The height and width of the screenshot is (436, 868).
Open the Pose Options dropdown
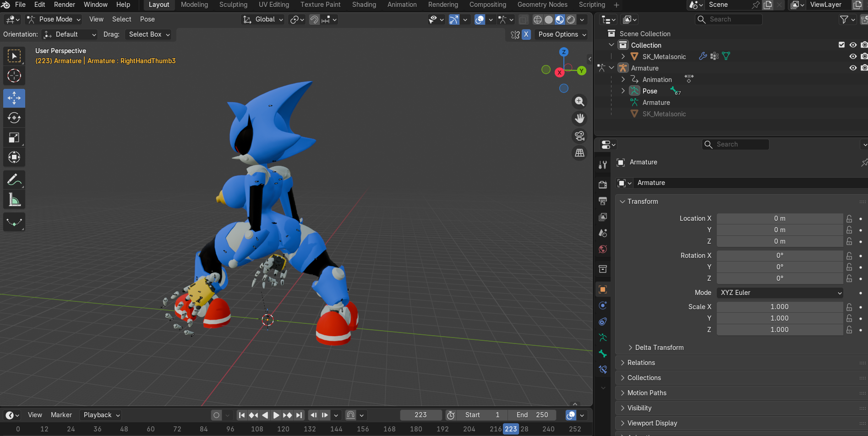coord(562,34)
